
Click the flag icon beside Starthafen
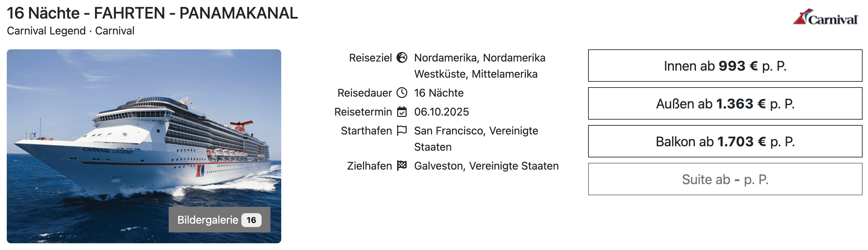tap(402, 130)
